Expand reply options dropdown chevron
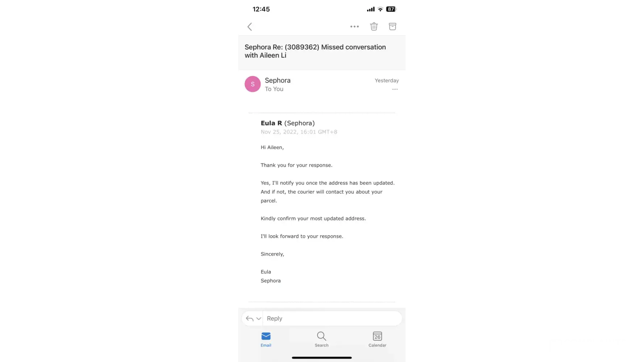Image resolution: width=644 pixels, height=362 pixels. [259, 319]
